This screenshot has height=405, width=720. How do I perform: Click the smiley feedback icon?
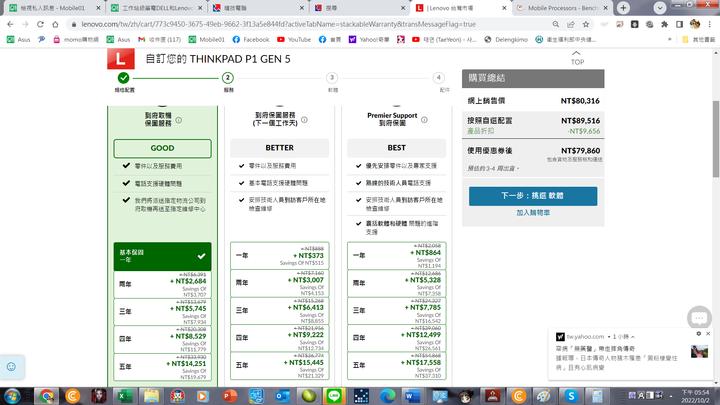11,366
